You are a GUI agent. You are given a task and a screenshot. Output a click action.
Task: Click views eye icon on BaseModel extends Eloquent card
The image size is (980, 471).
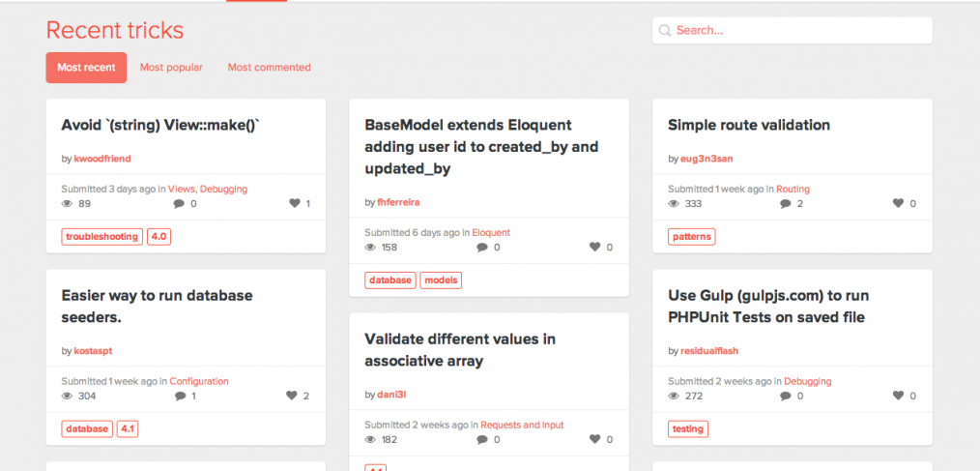tap(370, 247)
